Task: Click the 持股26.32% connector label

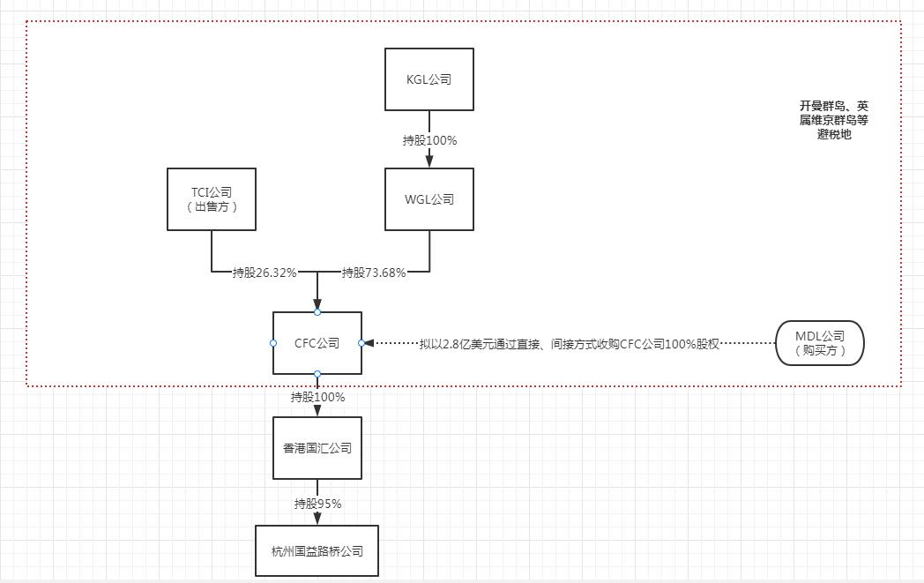Action: [x=265, y=273]
